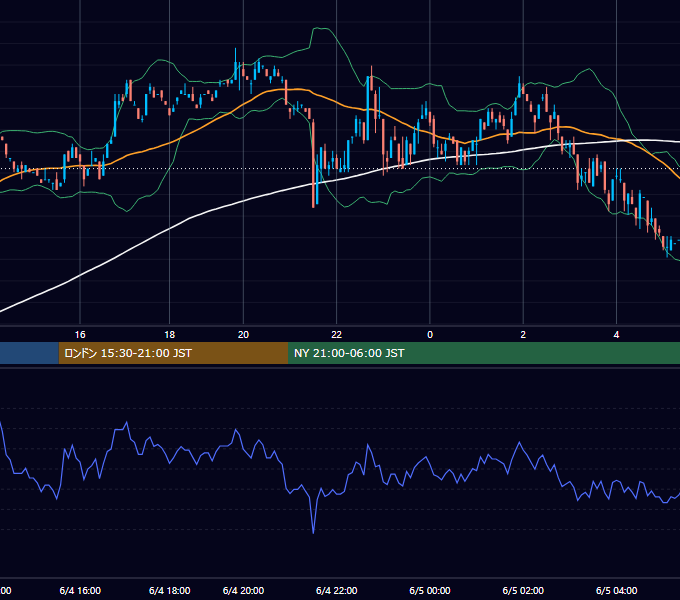Click the blue session bar before London
Viewport: 680px width, 600px height.
(29, 353)
